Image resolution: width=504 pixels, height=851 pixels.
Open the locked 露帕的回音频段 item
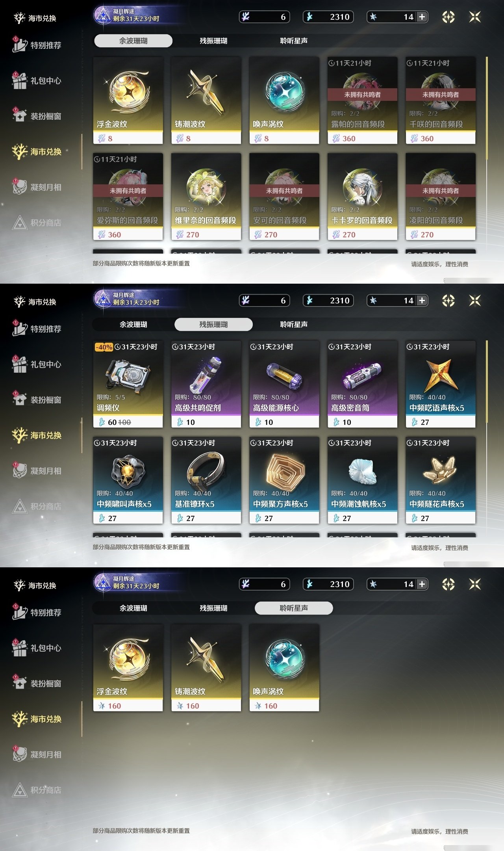(x=362, y=101)
